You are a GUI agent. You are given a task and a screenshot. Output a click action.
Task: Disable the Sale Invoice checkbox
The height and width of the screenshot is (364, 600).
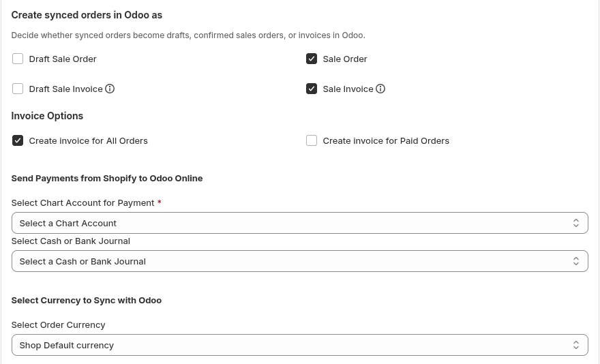click(312, 89)
